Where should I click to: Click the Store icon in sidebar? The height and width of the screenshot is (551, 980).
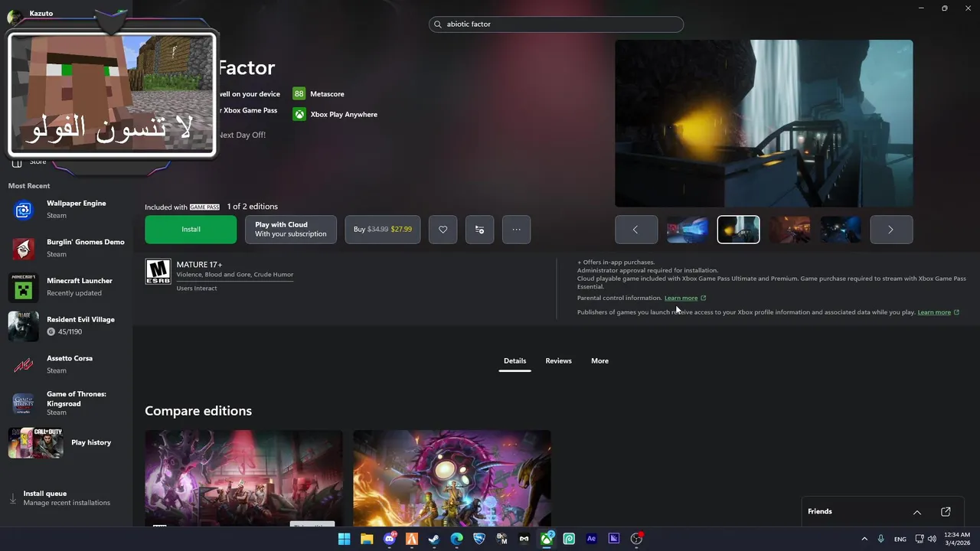tap(17, 161)
